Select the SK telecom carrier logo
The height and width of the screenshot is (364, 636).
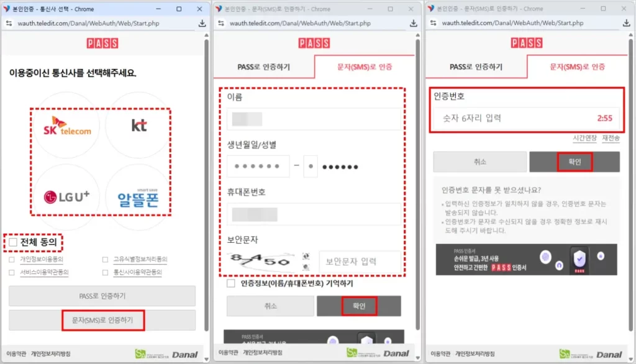coord(67,126)
